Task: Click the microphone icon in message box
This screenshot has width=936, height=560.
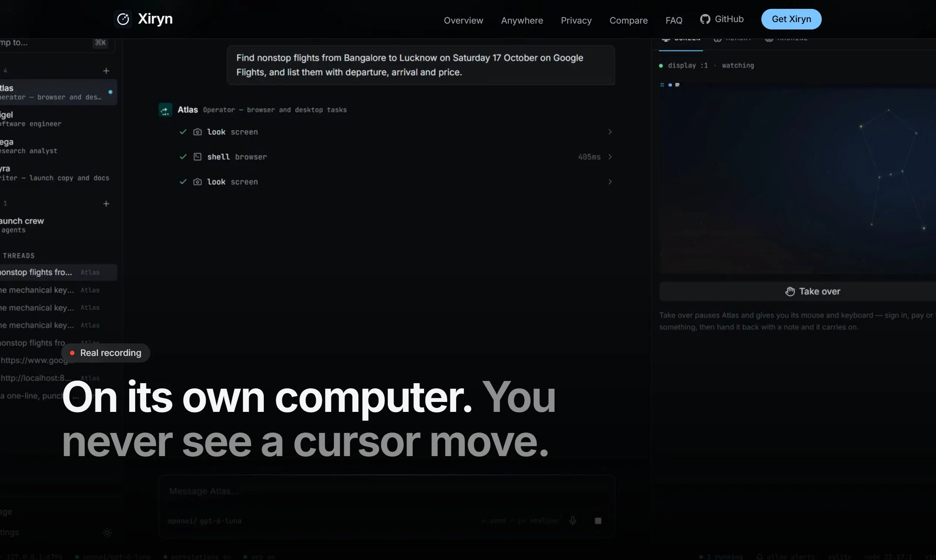Action: point(573,521)
